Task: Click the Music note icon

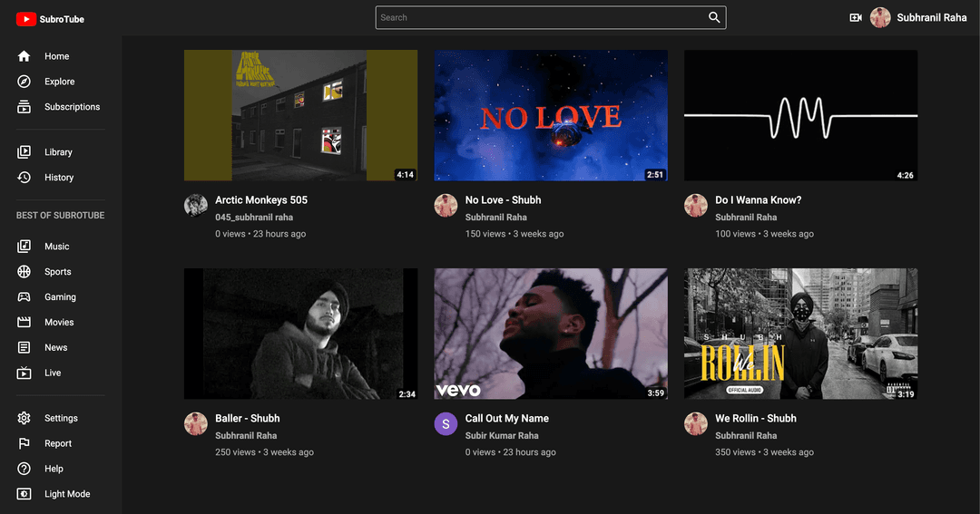Action: 24,246
